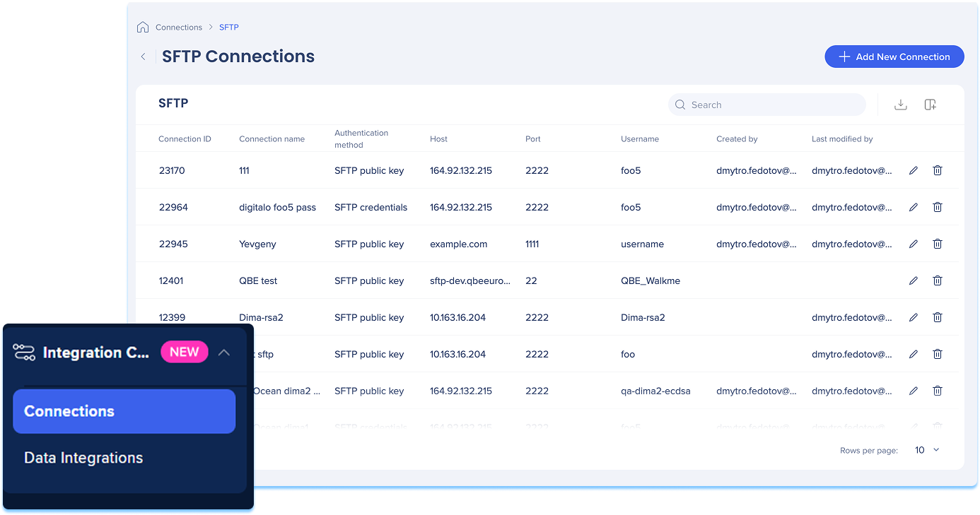Open the Rows per page dropdown
This screenshot has height=515, width=980.
pyautogui.click(x=928, y=450)
